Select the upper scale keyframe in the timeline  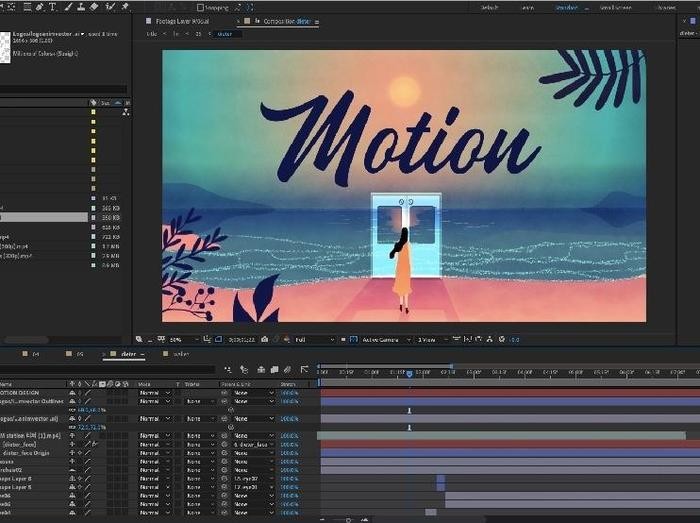pos(409,411)
